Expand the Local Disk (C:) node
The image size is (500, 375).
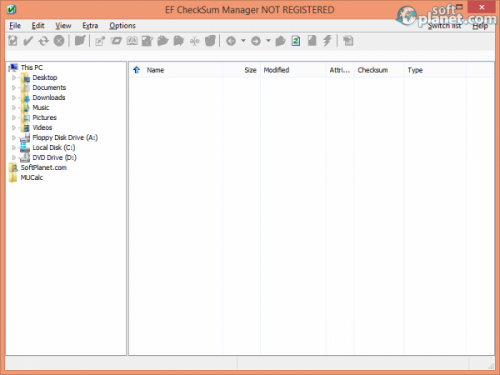(x=14, y=148)
